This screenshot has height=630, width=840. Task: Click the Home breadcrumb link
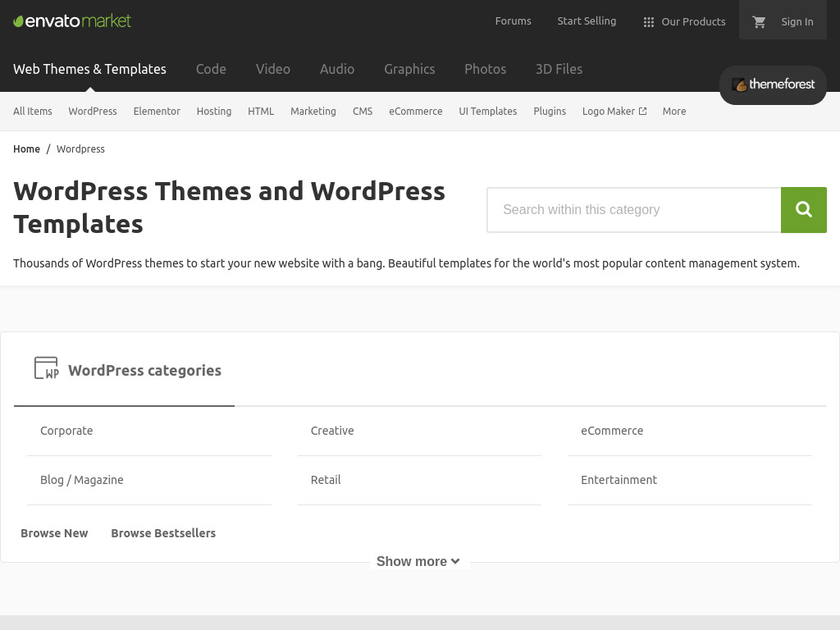pos(26,149)
